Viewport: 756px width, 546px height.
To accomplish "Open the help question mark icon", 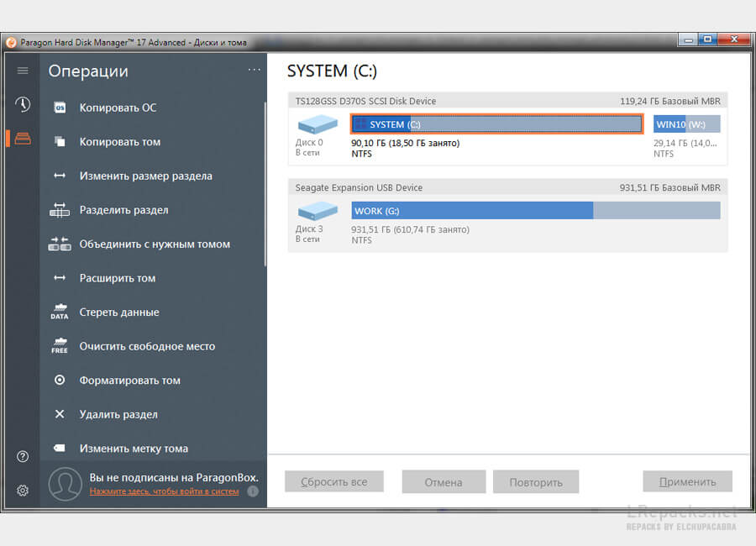I will (x=23, y=456).
